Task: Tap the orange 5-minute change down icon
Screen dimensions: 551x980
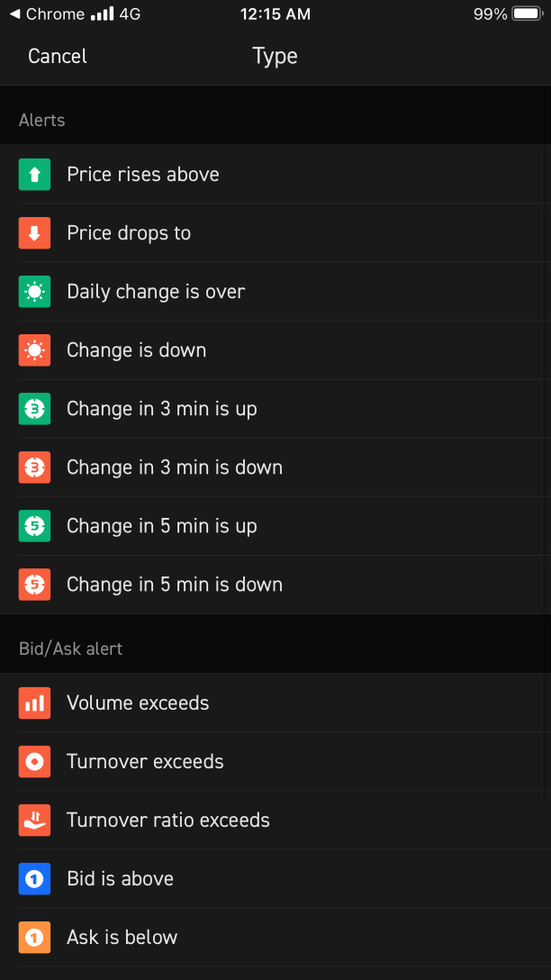Action: coord(34,585)
